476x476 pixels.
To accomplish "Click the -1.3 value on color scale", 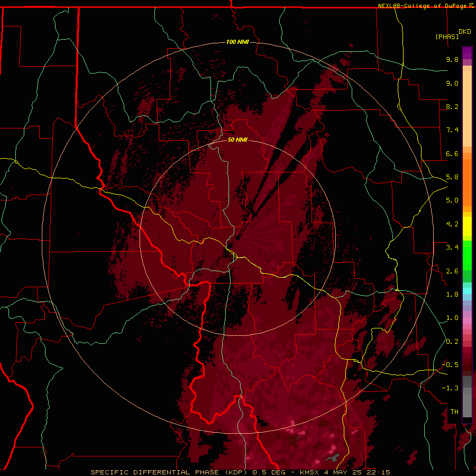I will coord(450,388).
